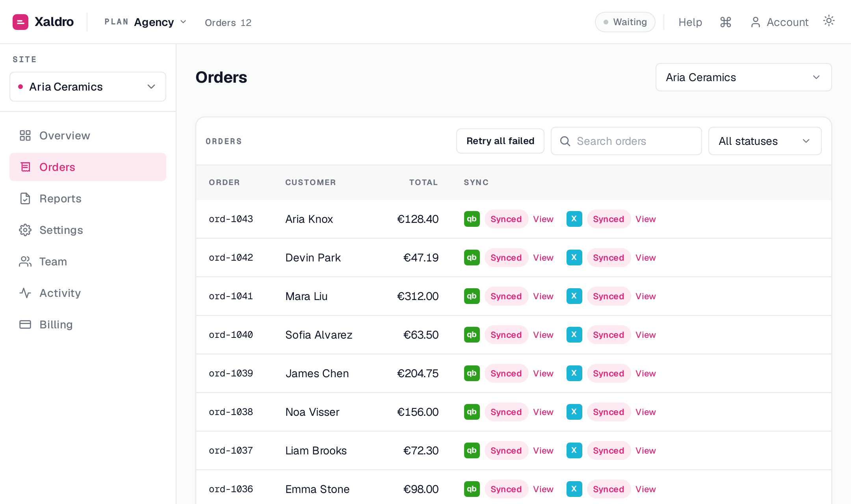The image size is (851, 504).
Task: Click QuickBooks icon for ord-1038
Action: tap(472, 412)
